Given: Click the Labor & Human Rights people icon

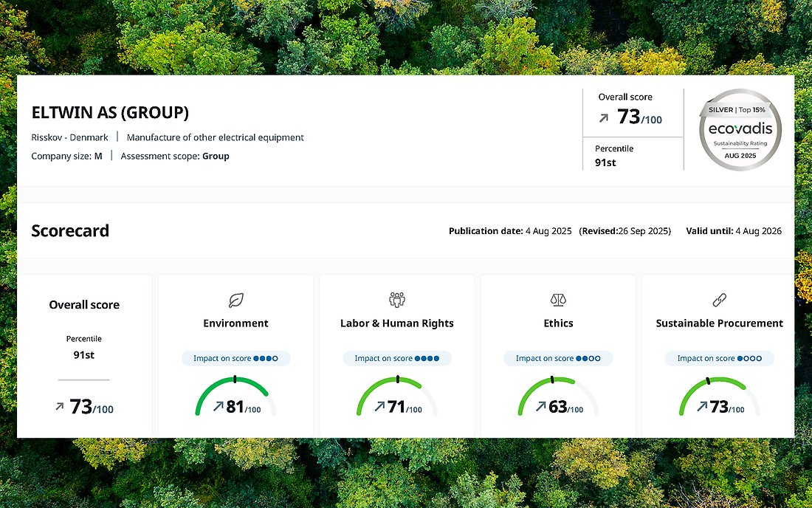Looking at the screenshot, I should pos(397,300).
